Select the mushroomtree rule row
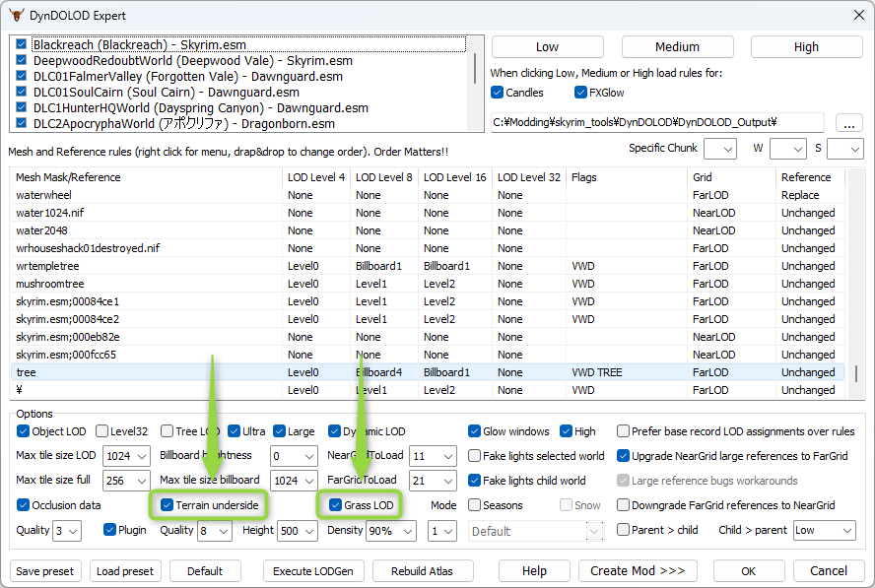The height and width of the screenshot is (588, 875). coord(428,284)
